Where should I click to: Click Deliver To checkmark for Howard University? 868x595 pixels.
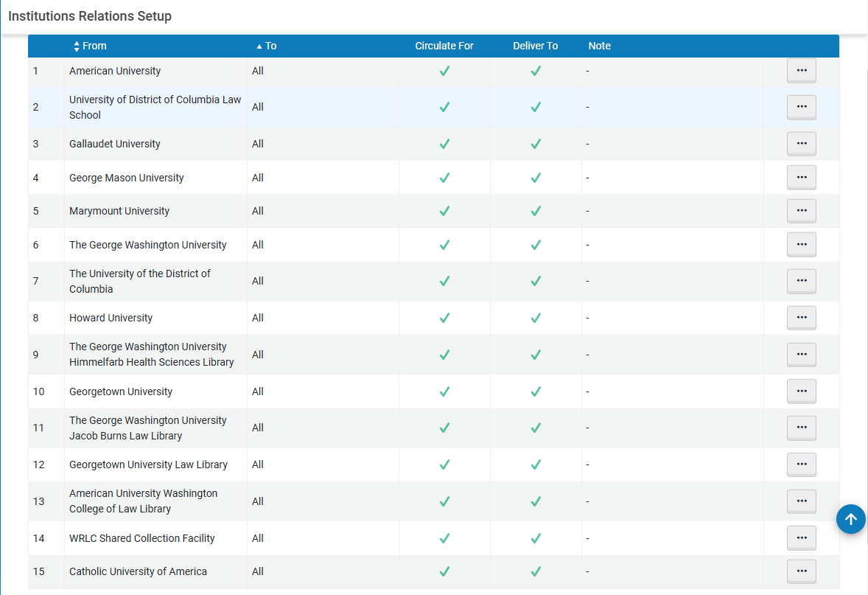[x=536, y=318]
